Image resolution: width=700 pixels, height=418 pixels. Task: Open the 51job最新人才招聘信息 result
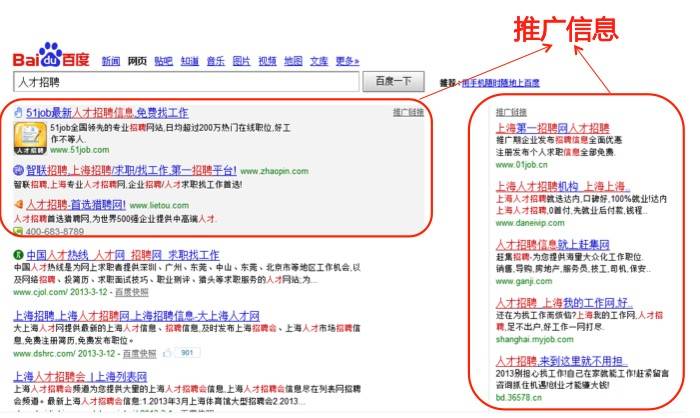click(x=107, y=113)
